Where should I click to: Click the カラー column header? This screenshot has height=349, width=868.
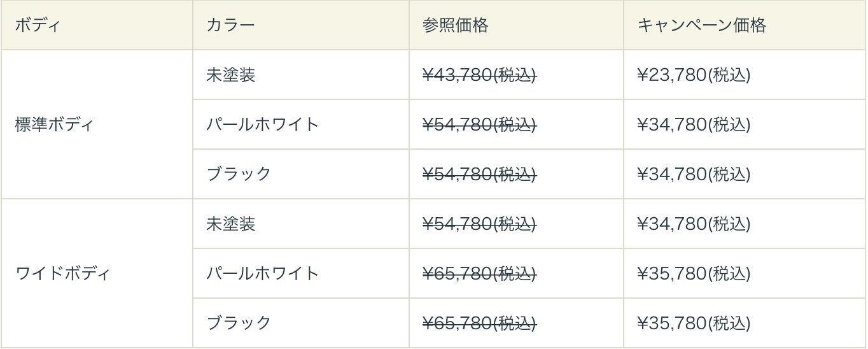pos(230,25)
